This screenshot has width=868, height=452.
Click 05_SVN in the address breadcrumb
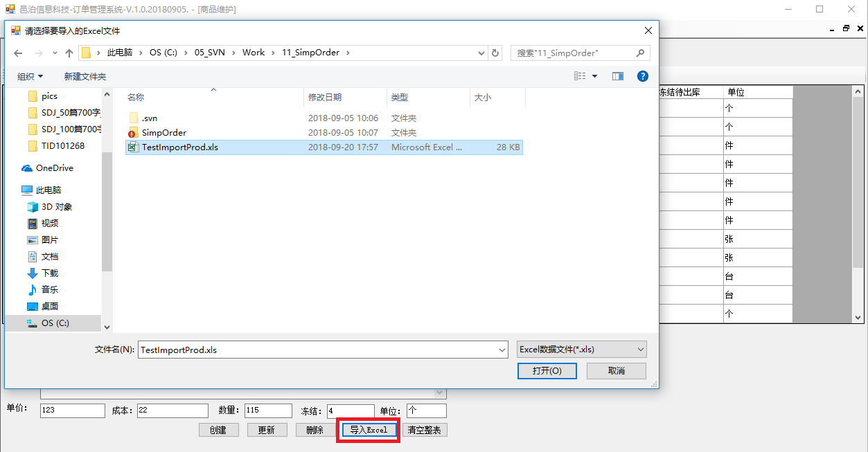(x=209, y=53)
